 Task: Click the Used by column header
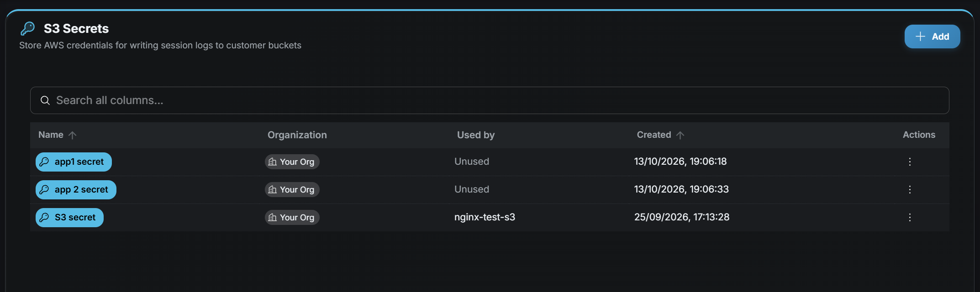476,135
